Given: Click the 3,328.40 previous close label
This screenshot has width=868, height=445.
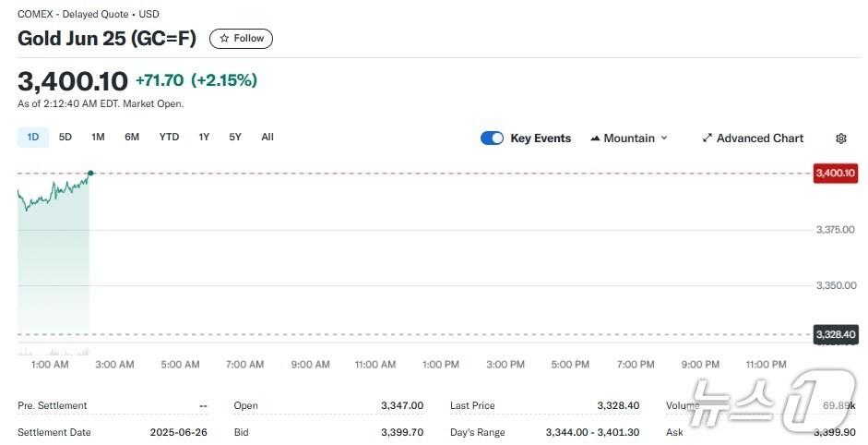Looking at the screenshot, I should [x=836, y=334].
